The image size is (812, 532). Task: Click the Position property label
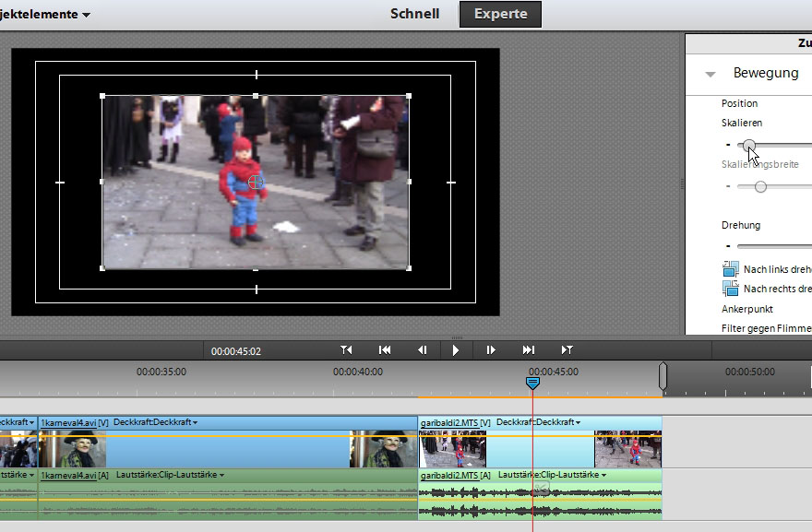click(x=739, y=103)
